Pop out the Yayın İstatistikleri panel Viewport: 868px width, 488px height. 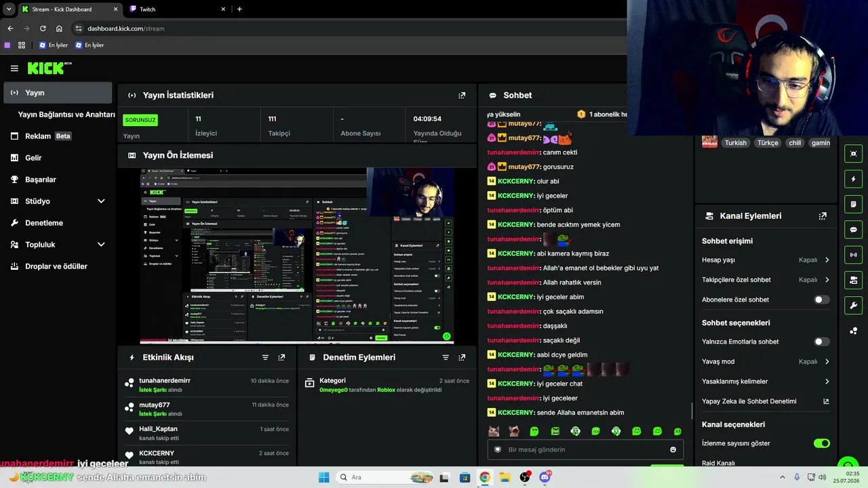[x=462, y=96]
